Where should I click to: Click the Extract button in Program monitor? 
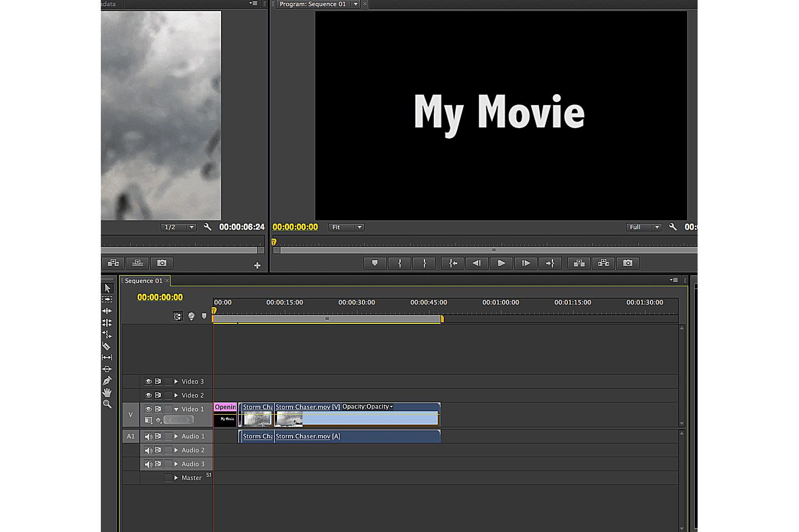coord(603,264)
